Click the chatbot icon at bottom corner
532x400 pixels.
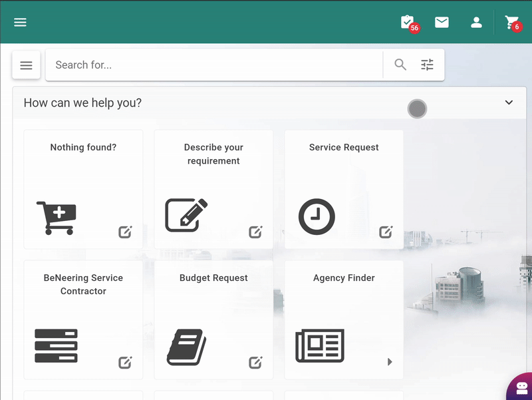520,389
